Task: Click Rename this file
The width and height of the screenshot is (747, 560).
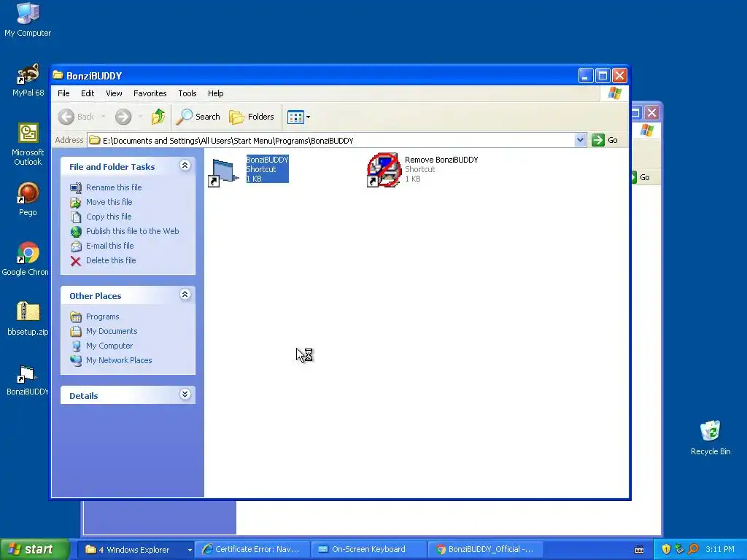Action: click(x=114, y=187)
